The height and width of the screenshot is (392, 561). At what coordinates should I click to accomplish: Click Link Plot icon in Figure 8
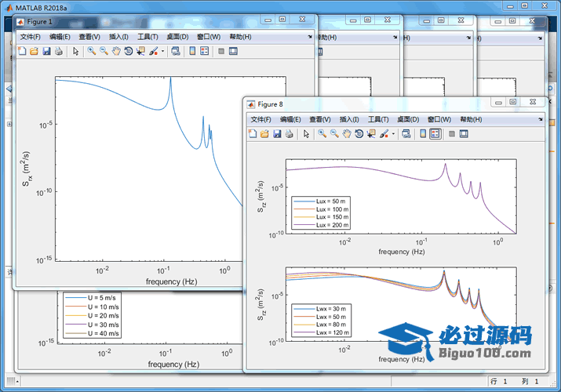pyautogui.click(x=406, y=133)
